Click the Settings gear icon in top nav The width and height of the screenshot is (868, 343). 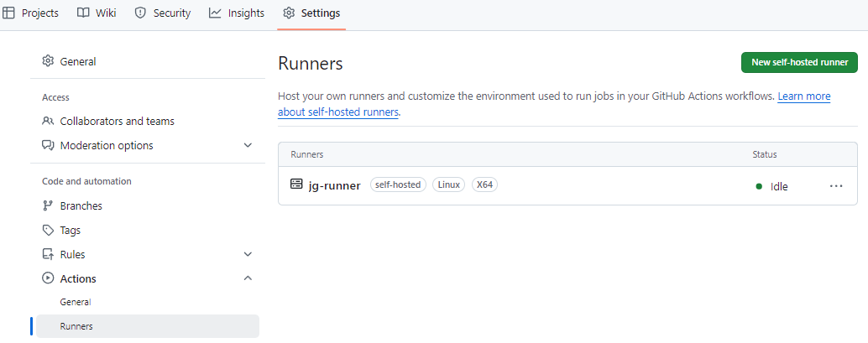point(289,13)
